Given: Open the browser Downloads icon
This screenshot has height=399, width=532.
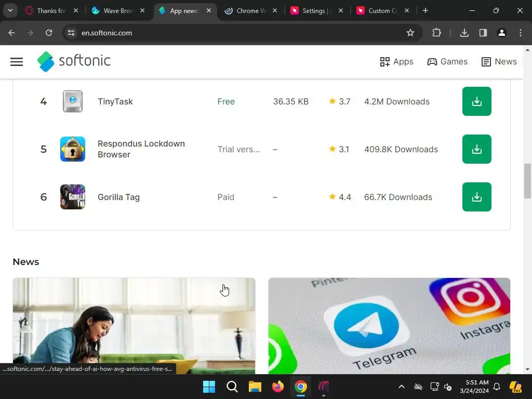Looking at the screenshot, I should pos(464,33).
